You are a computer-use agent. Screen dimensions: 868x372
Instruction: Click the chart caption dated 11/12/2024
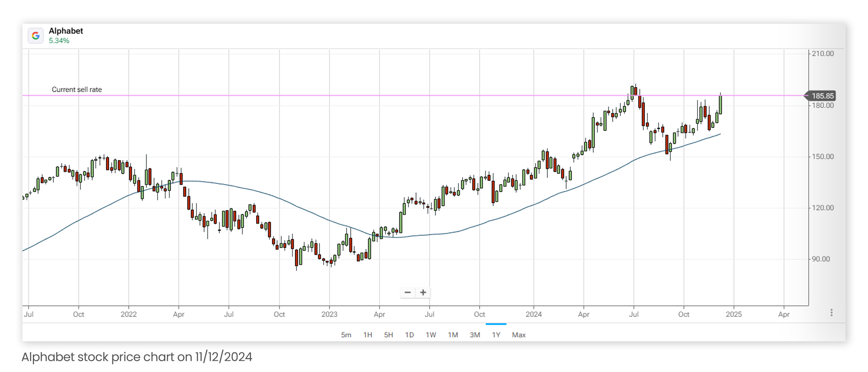point(137,357)
